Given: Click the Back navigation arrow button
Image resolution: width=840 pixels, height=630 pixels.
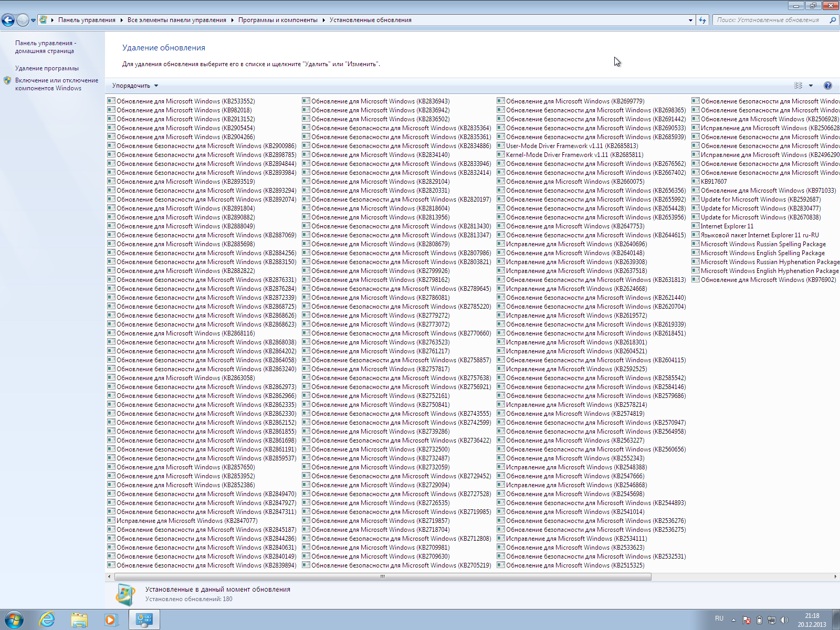Looking at the screenshot, I should tap(8, 20).
